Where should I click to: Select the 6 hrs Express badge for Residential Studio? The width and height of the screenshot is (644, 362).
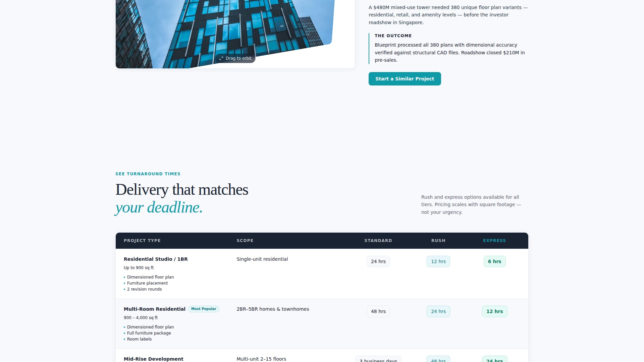[494, 261]
